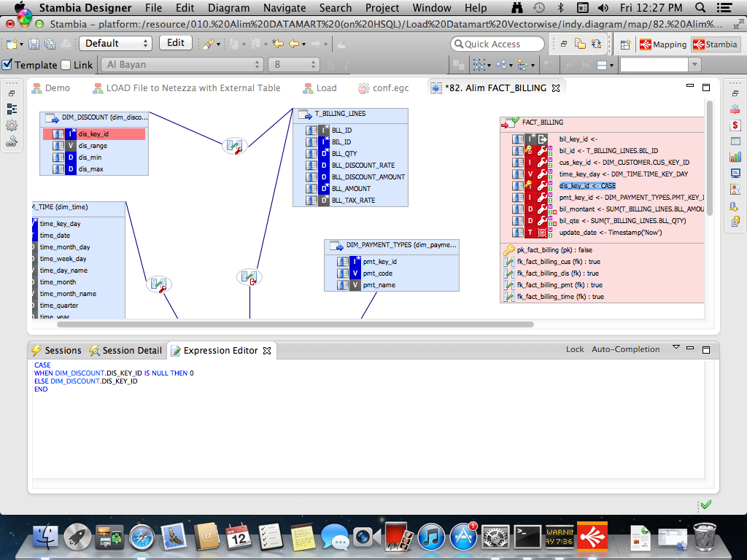Click the outline icon in left sidebar
Screen dimensions: 747x560
(x=12, y=109)
